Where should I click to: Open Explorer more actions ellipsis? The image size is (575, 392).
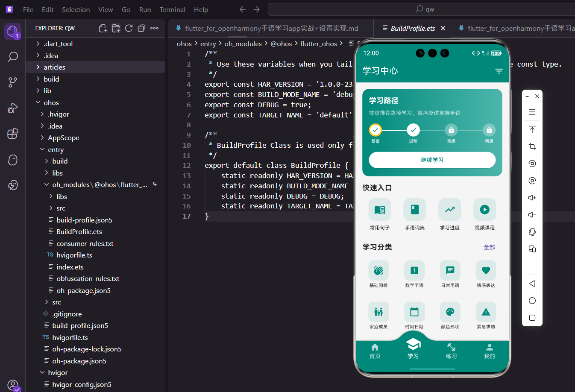(x=155, y=28)
